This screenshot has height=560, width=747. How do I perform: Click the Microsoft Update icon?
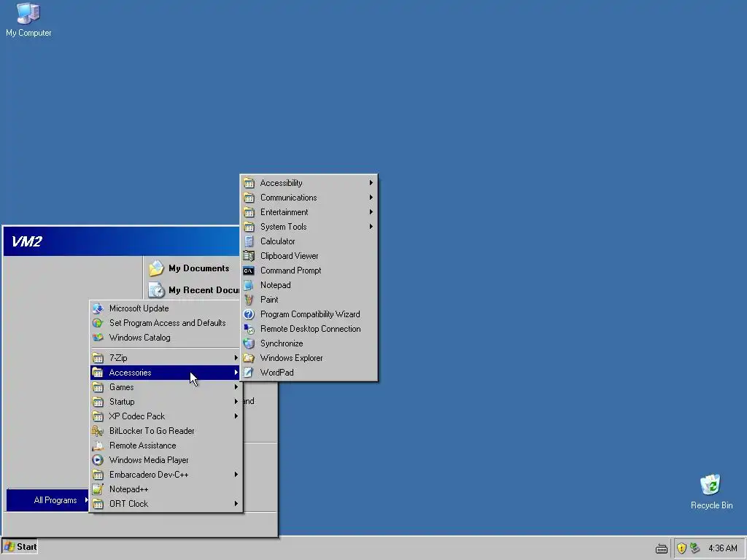(98, 308)
